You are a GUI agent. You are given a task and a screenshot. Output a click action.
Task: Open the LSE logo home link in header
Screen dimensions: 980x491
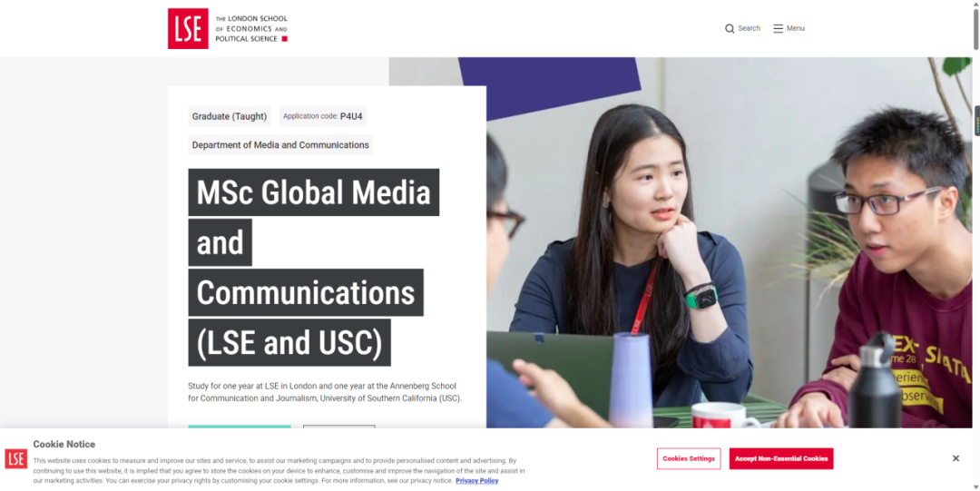click(x=228, y=28)
